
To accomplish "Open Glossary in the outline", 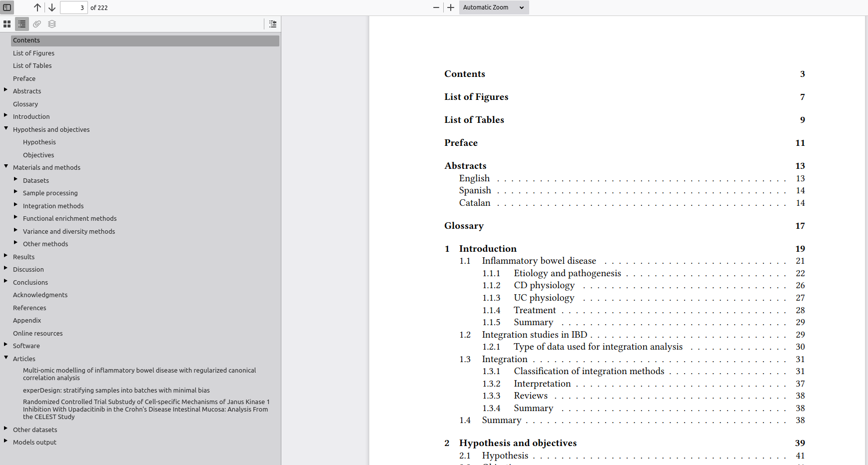I will 25,104.
